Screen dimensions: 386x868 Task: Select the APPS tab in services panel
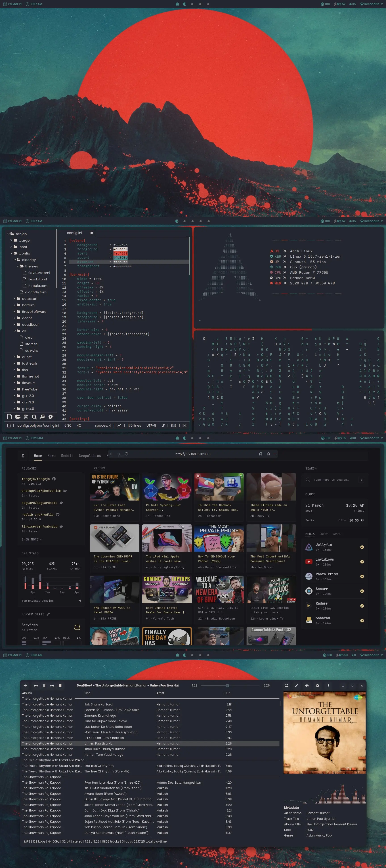point(337,534)
